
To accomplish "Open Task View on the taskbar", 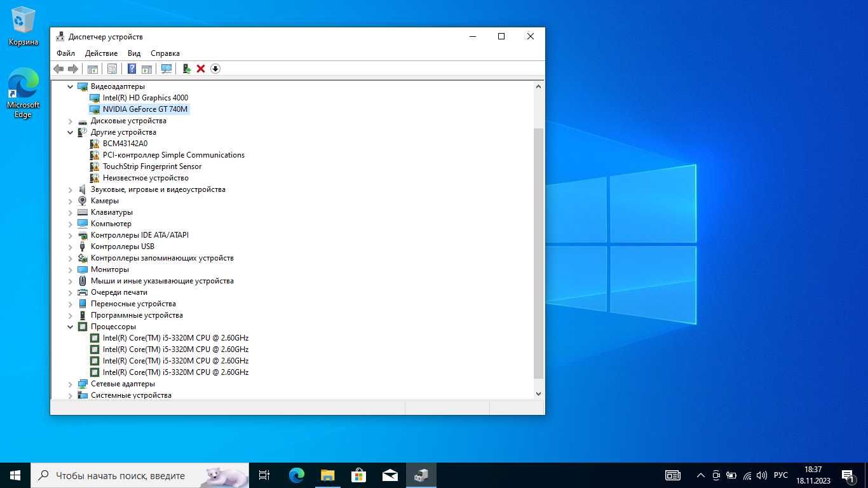I will click(264, 475).
